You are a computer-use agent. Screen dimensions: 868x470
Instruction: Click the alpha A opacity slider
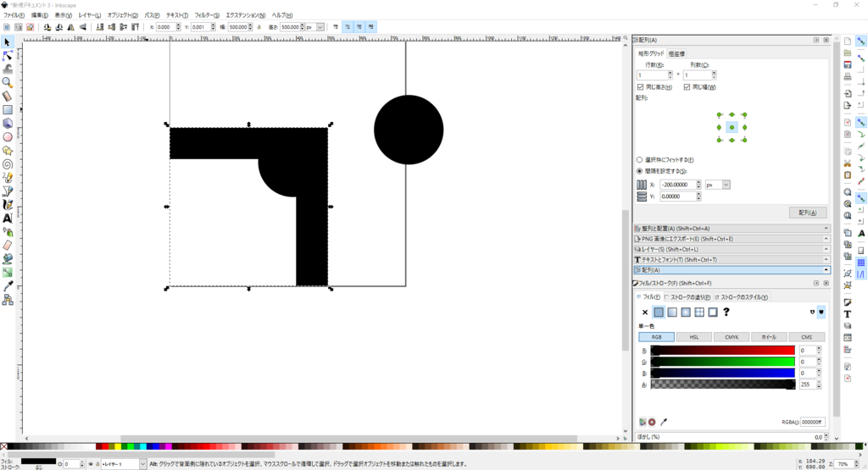coord(723,384)
